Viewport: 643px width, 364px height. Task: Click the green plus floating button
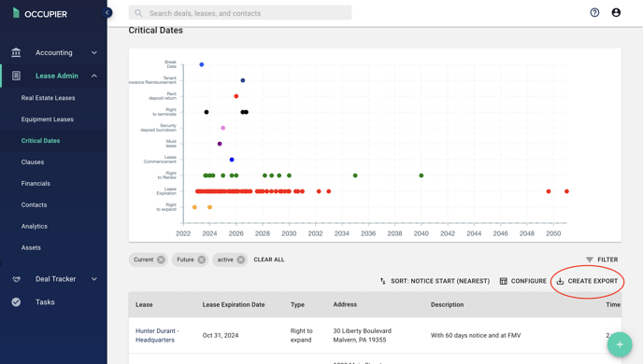pos(620,344)
